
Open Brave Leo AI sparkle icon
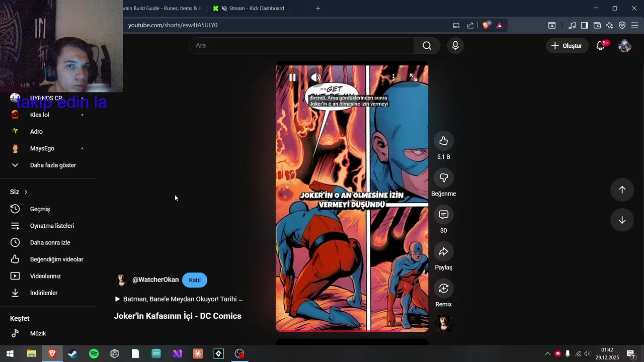(x=610, y=25)
